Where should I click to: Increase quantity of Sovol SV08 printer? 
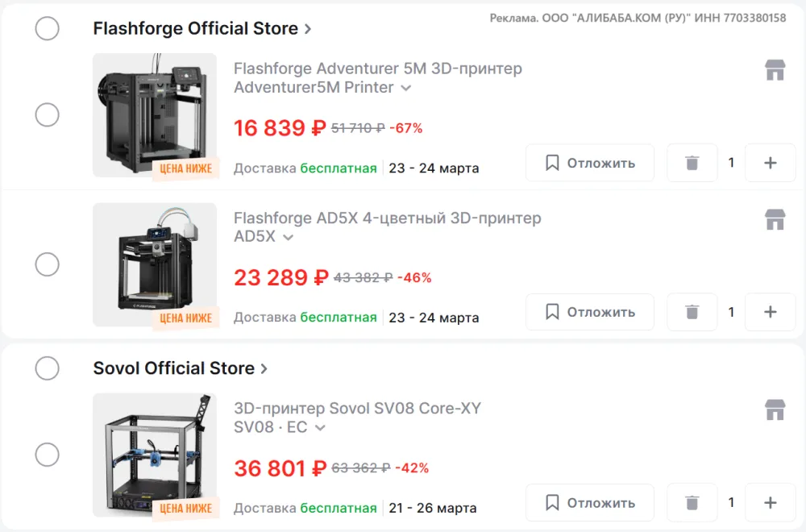point(770,502)
